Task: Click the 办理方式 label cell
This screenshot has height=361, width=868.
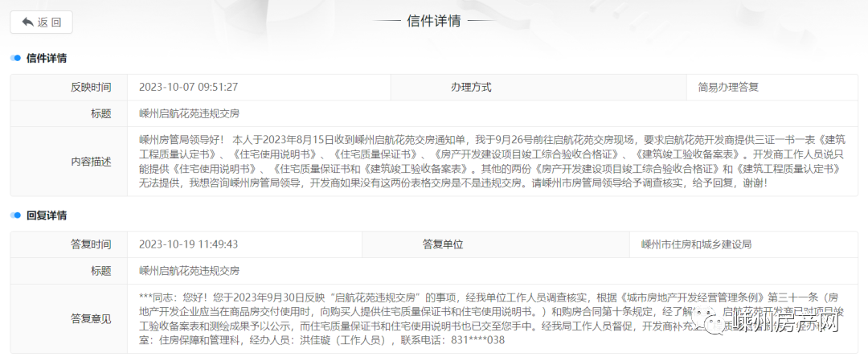Action: [471, 87]
